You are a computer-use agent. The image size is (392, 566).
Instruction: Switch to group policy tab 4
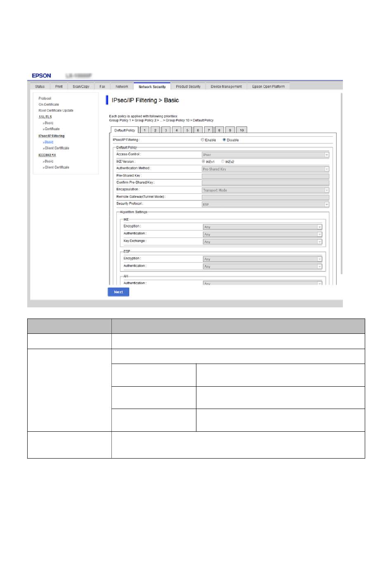pos(177,130)
